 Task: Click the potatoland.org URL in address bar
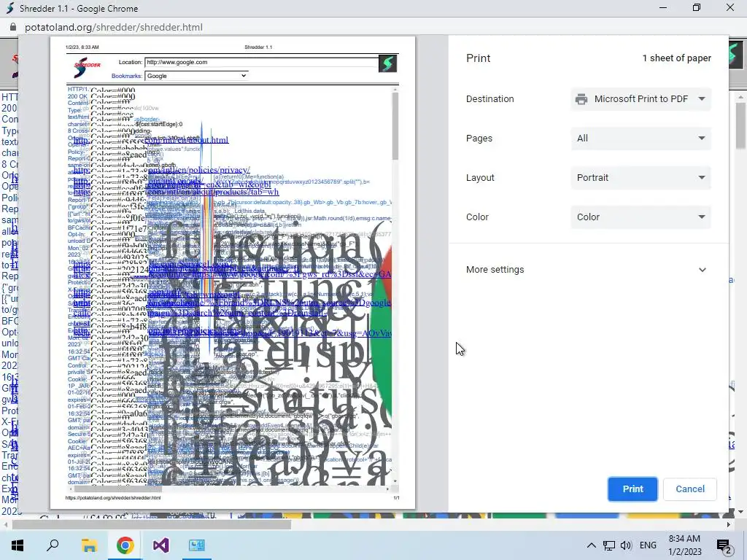tap(114, 27)
